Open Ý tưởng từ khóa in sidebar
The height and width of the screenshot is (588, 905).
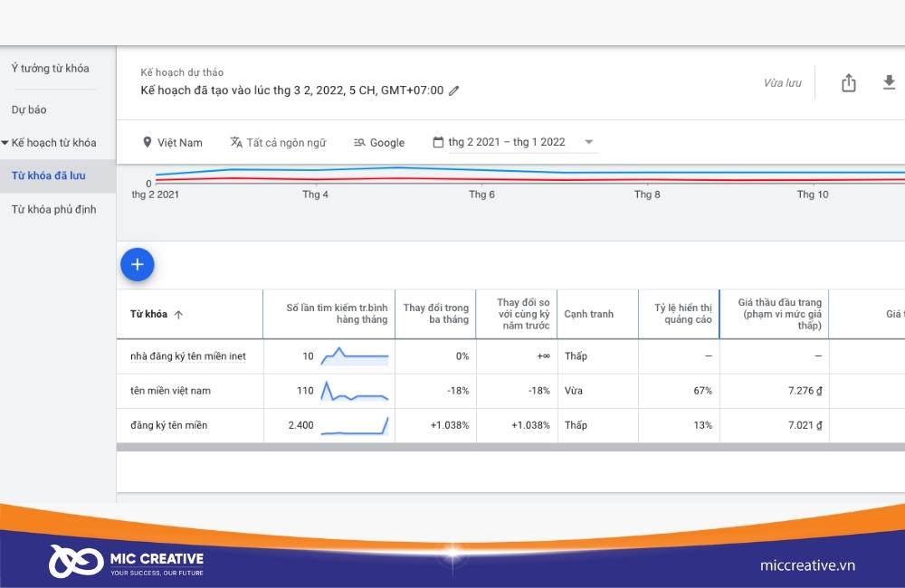pyautogui.click(x=50, y=68)
